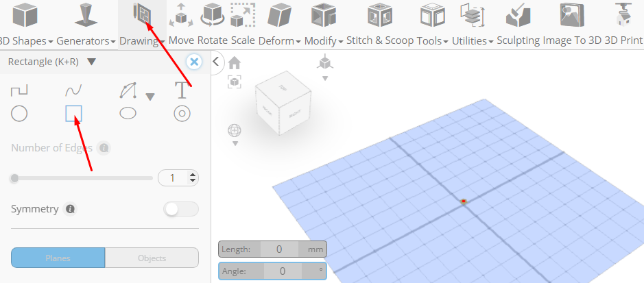Click the perspective view cube icon
644x283 pixels.
click(x=325, y=62)
